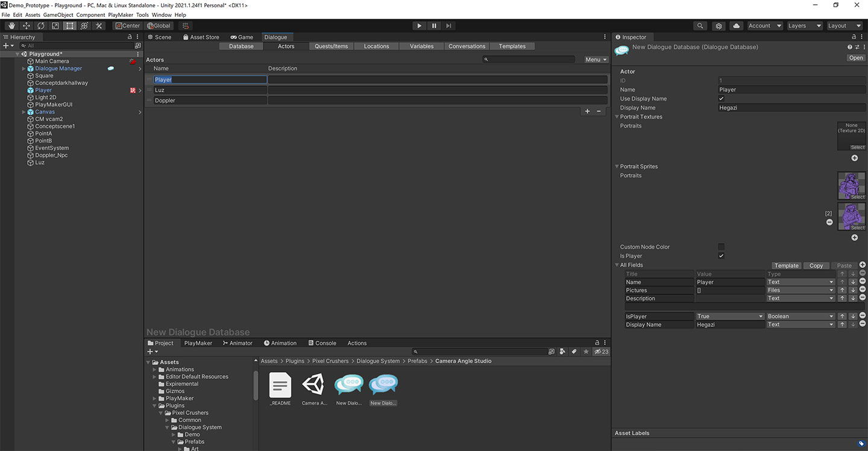This screenshot has height=451, width=868.
Task: Open the global Search magnifier
Action: coord(700,26)
